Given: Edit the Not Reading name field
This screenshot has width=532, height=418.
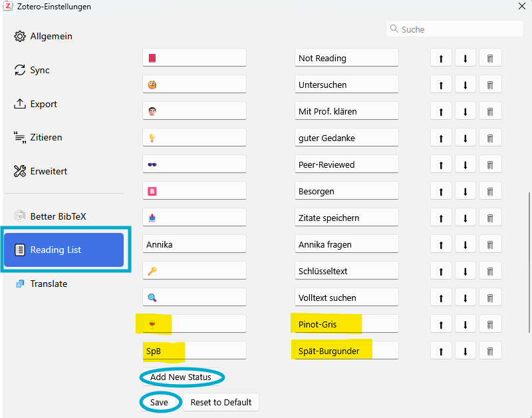Looking at the screenshot, I should 346,58.
